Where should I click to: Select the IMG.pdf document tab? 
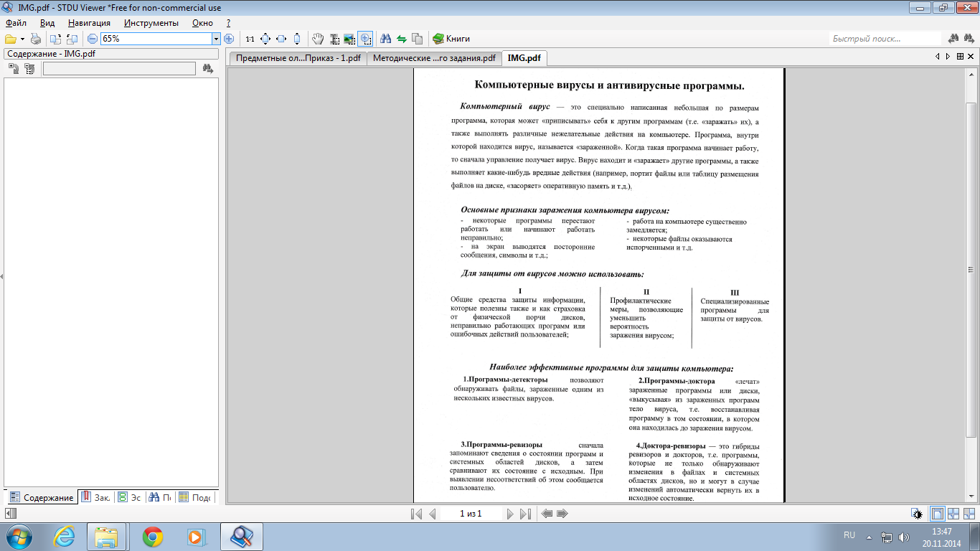point(524,57)
